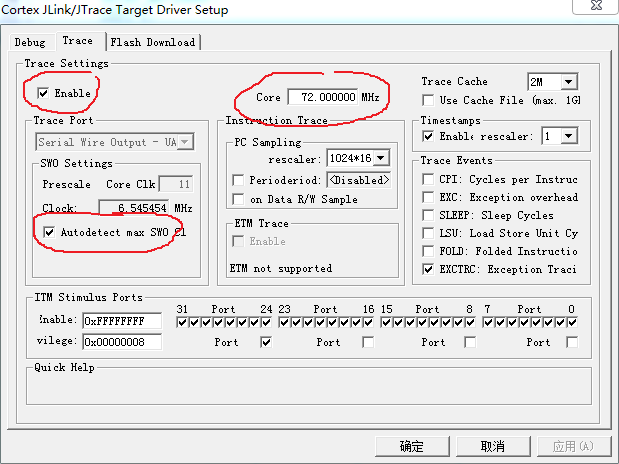619x464 pixels.
Task: Click the SWO Prescaler Core Clk field
Action: tap(176, 184)
